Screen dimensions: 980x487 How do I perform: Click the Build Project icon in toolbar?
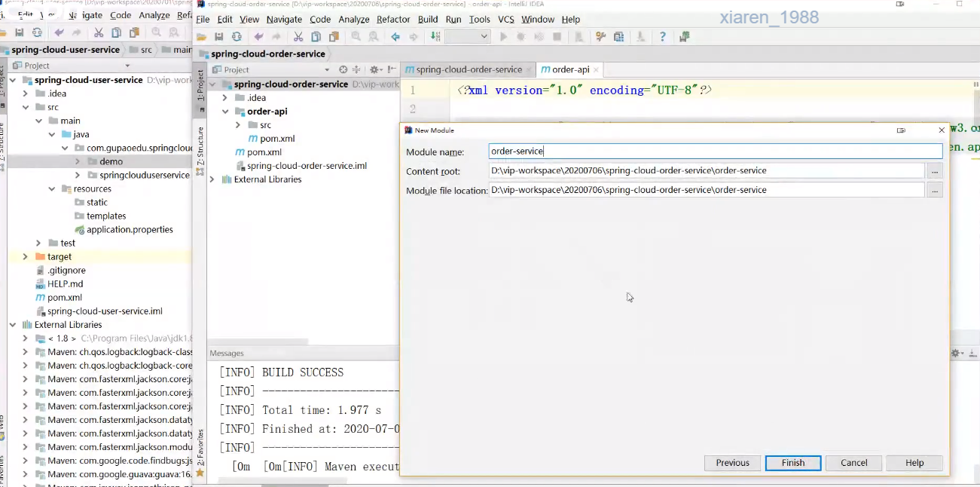click(x=435, y=37)
